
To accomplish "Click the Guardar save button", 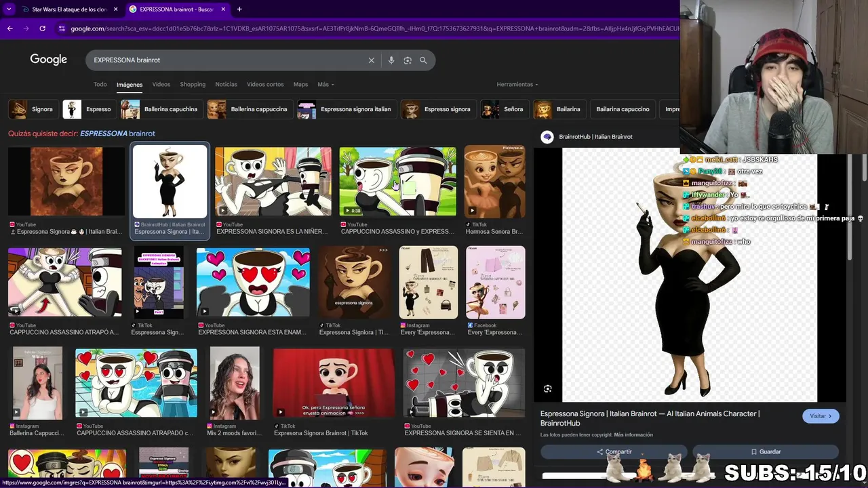I will (766, 451).
